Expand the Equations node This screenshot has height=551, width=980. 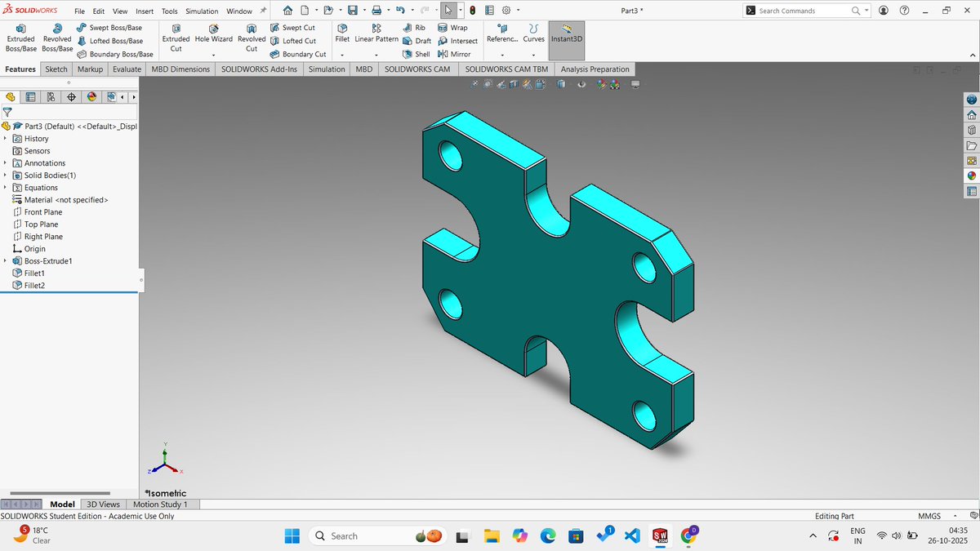point(5,188)
